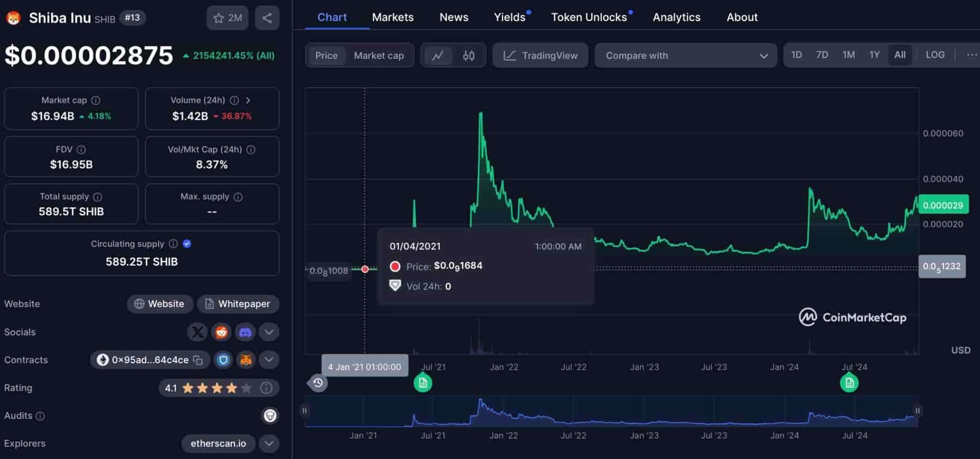Visit etherscan.io explorer link
This screenshot has width=980, height=459.
click(x=218, y=443)
